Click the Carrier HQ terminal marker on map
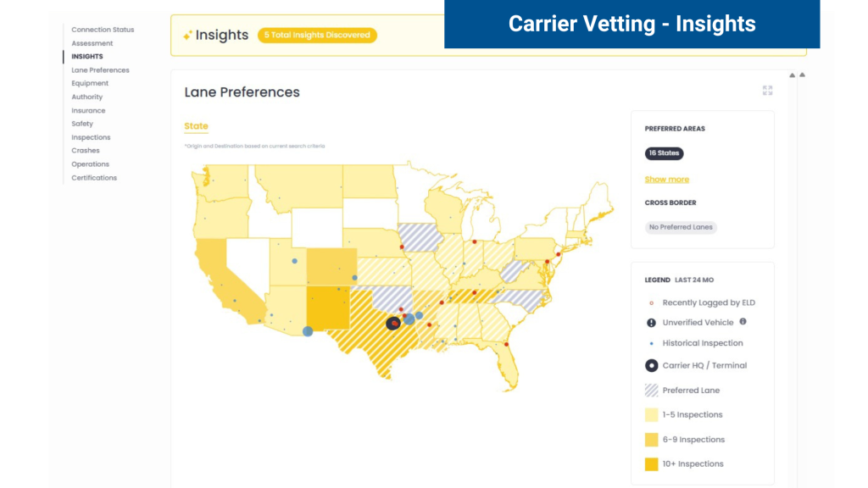Screen dimensions: 868x488 [393, 323]
